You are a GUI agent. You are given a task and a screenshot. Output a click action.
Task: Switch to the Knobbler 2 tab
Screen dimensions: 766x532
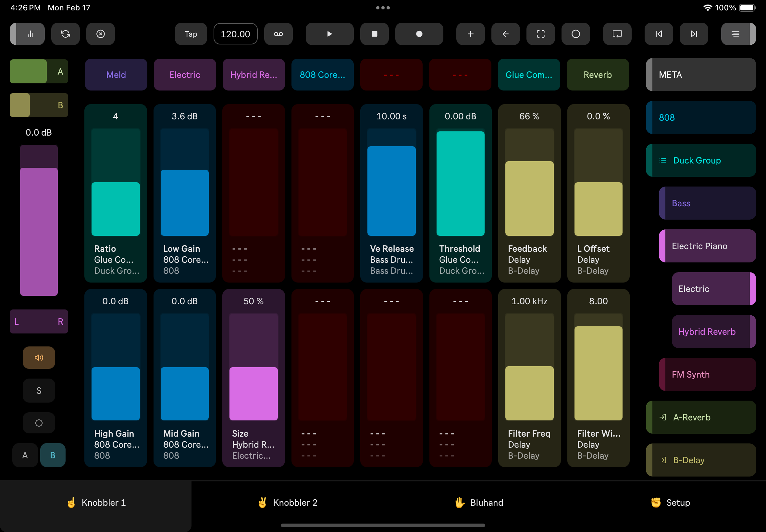point(287,502)
